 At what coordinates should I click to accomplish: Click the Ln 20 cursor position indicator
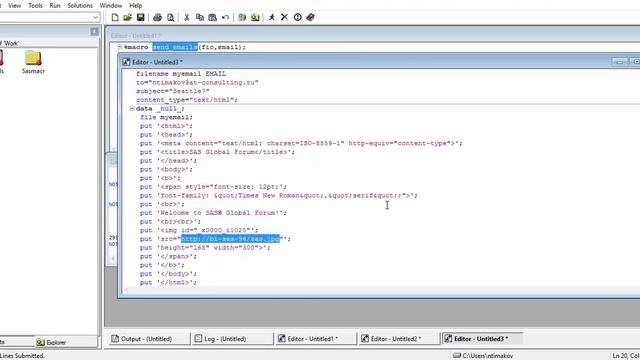point(626,356)
